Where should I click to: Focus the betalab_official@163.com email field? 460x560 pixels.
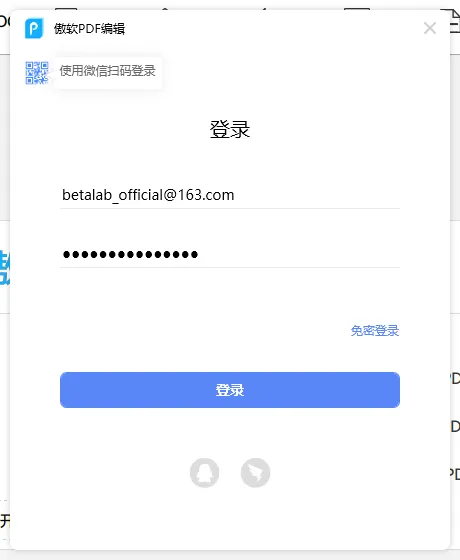[x=230, y=195]
